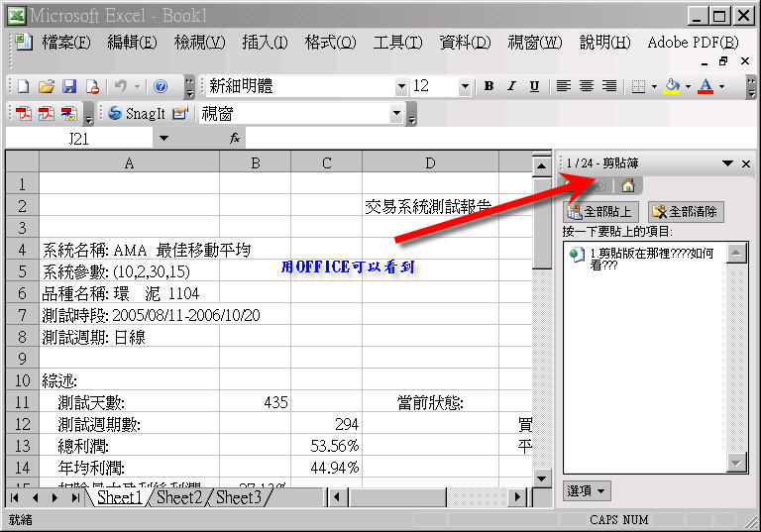Go to task pane Home icon
This screenshot has width=761, height=532.
tap(628, 185)
